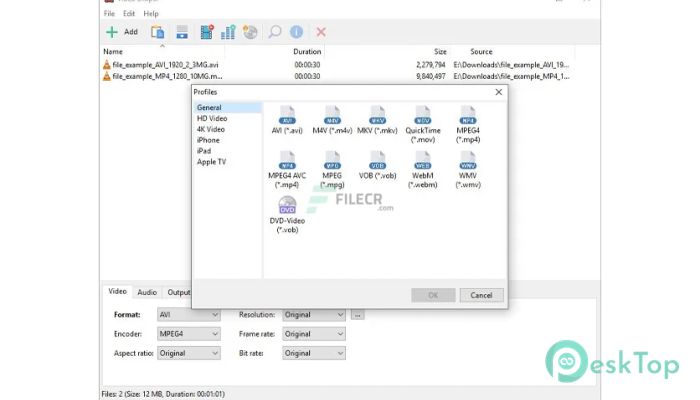Click the bar chart toolbar icon
The width and height of the screenshot is (700, 400).
[228, 32]
